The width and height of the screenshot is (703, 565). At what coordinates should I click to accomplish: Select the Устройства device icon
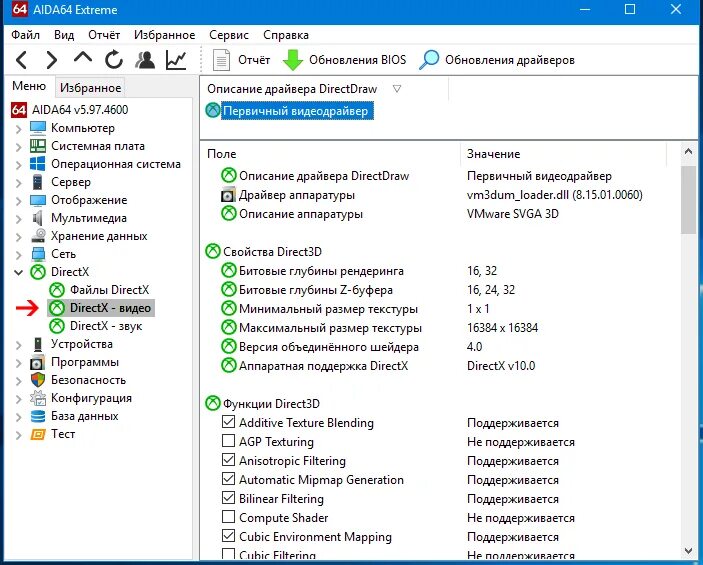[x=38, y=344]
